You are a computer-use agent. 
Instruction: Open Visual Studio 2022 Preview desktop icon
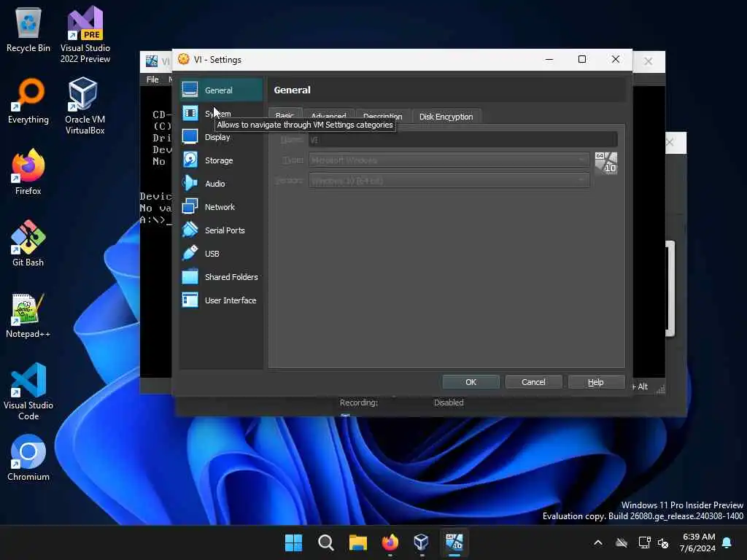pyautogui.click(x=85, y=34)
